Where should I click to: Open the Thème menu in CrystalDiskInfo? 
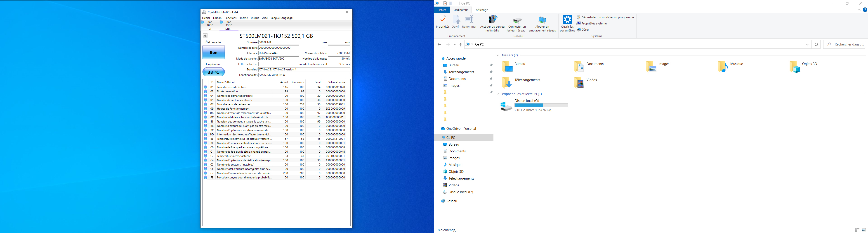244,18
